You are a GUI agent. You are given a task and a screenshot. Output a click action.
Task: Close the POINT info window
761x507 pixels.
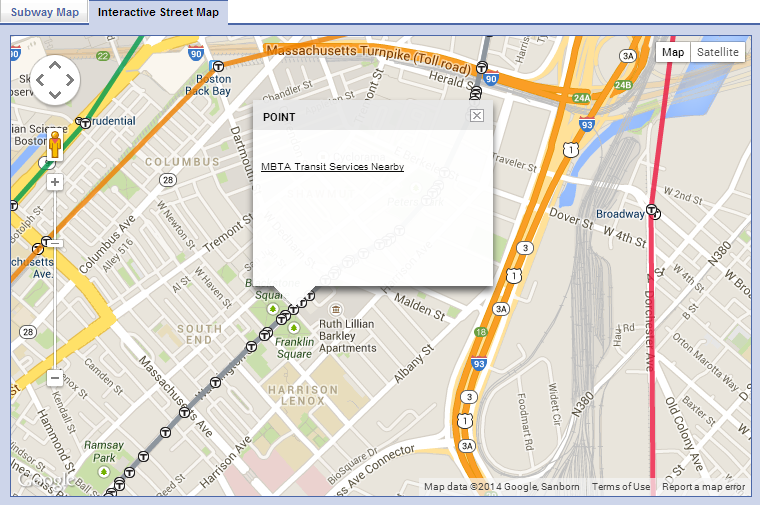click(477, 115)
